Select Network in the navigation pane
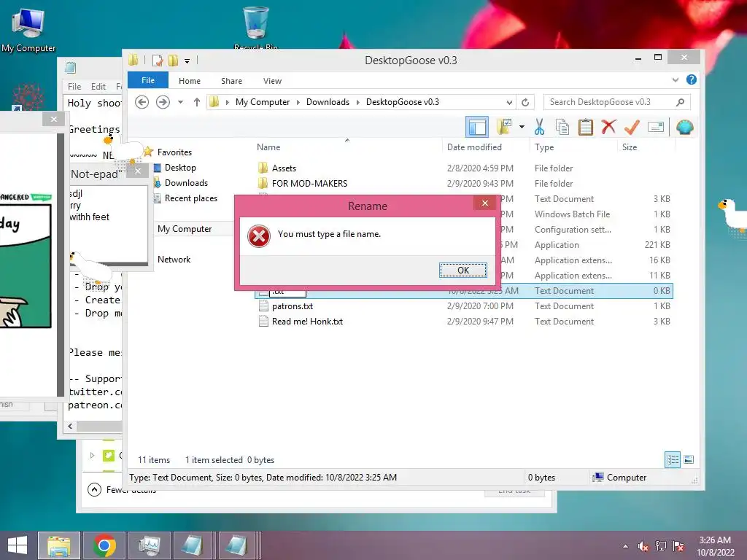The image size is (747, 560). [x=174, y=259]
